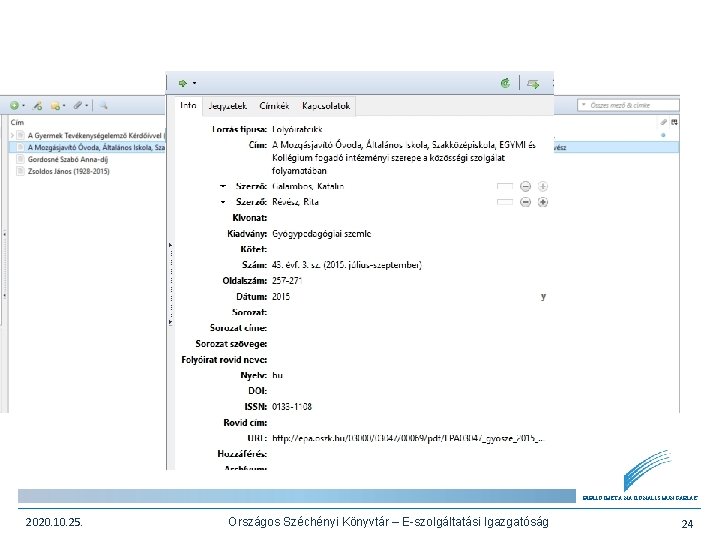Click the attachment column paperclip header icon
Image resolution: width=720 pixels, height=540 pixels.
coord(664,122)
